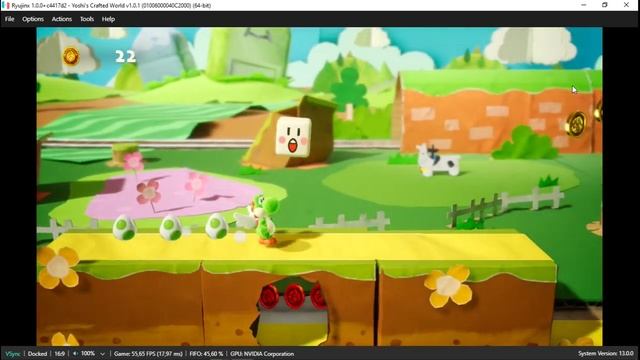Click the Game FPS readout
This screenshot has width=640, height=360.
[148, 354]
